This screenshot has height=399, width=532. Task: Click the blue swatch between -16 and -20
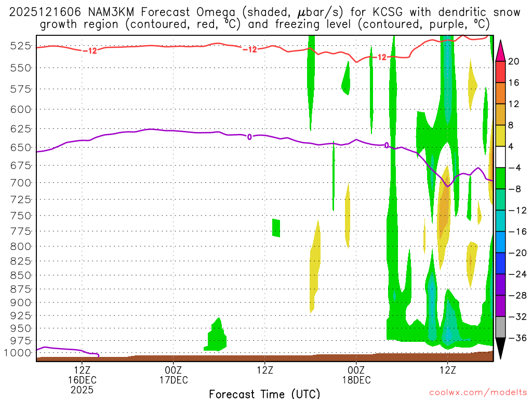click(500, 242)
